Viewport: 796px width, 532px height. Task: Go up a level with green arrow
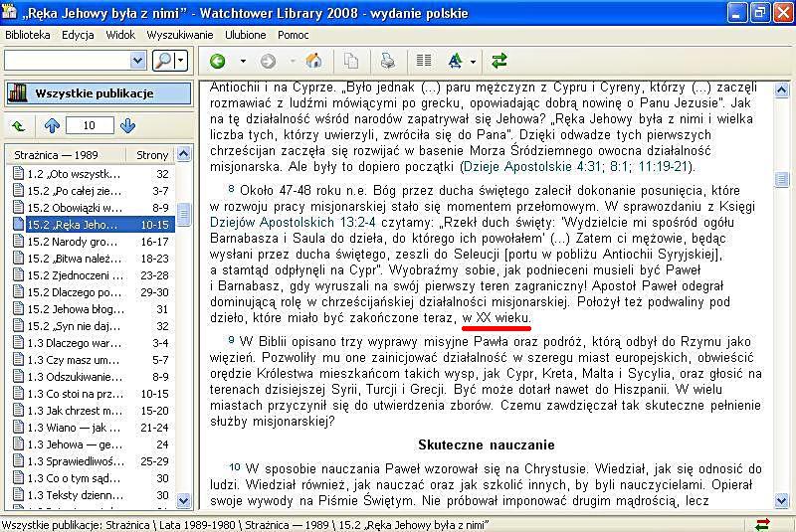[x=19, y=126]
